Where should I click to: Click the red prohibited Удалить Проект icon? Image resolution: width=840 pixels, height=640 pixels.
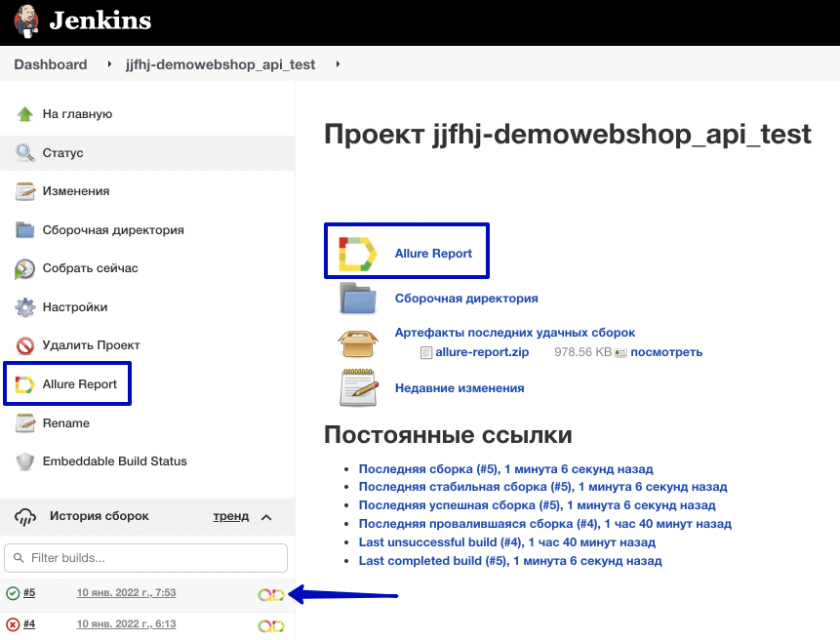[25, 346]
